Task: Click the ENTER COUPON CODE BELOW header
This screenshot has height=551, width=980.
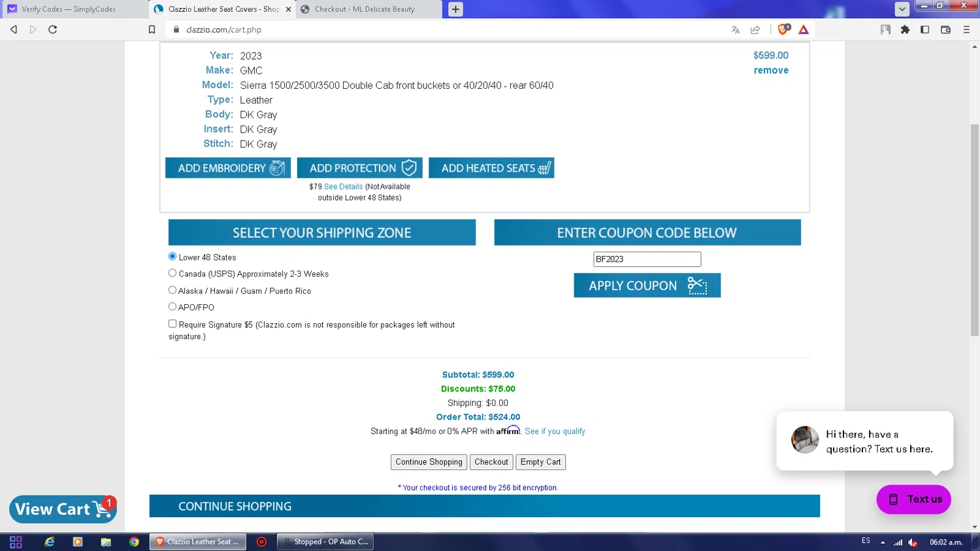Action: point(647,232)
